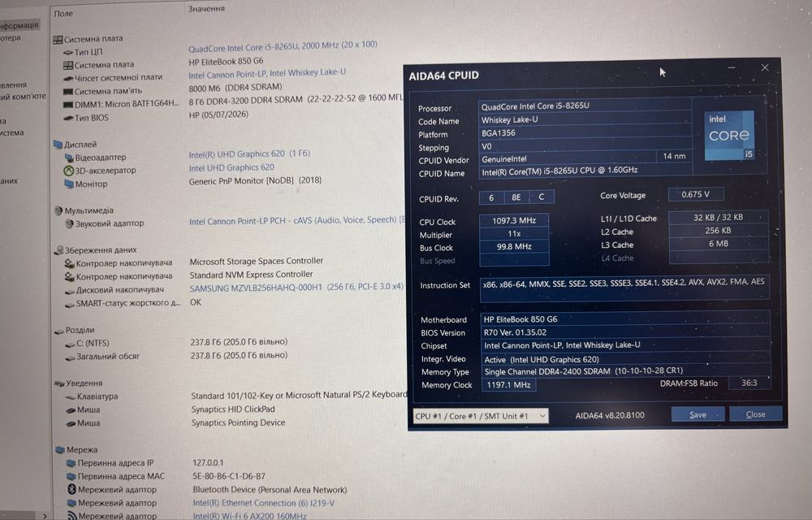The width and height of the screenshot is (812, 520).
Task: Open the Intel(R) Ethernet Connection I219-V link
Action: [264, 503]
